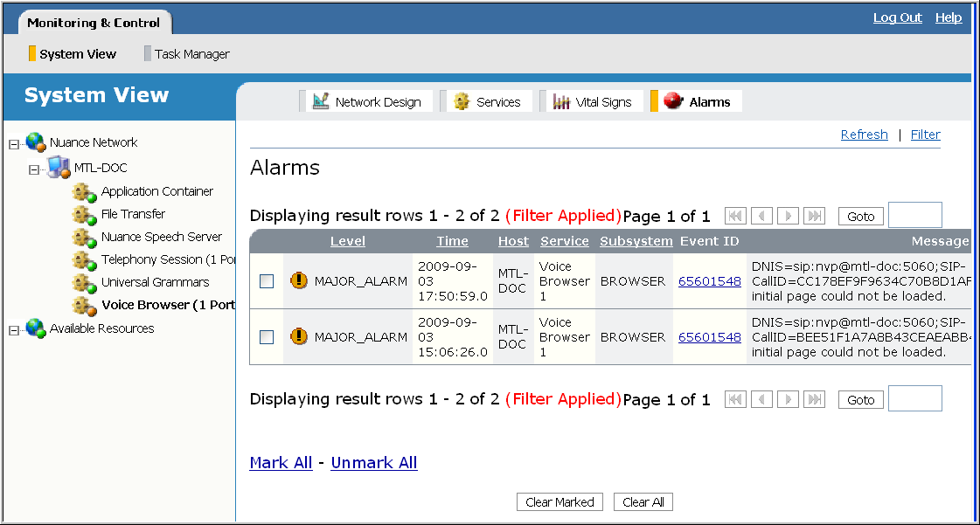Go to next page using top pagination arrow
This screenshot has width=980, height=525.
tap(789, 216)
